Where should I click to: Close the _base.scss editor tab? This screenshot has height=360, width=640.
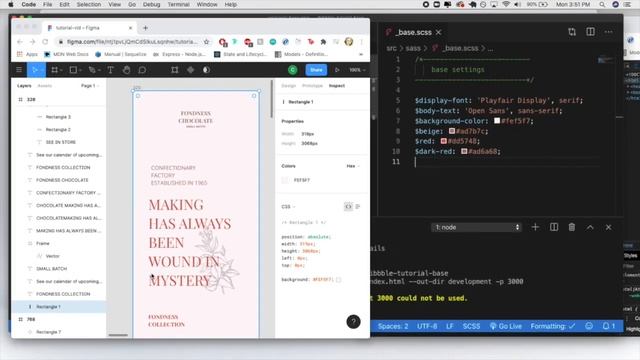[x=438, y=32]
